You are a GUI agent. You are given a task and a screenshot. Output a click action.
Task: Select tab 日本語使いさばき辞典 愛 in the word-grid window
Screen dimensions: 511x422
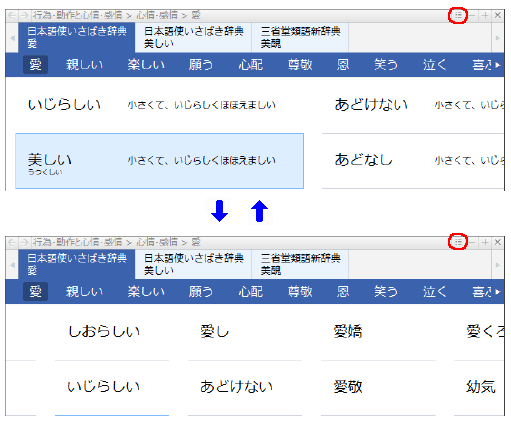(77, 264)
